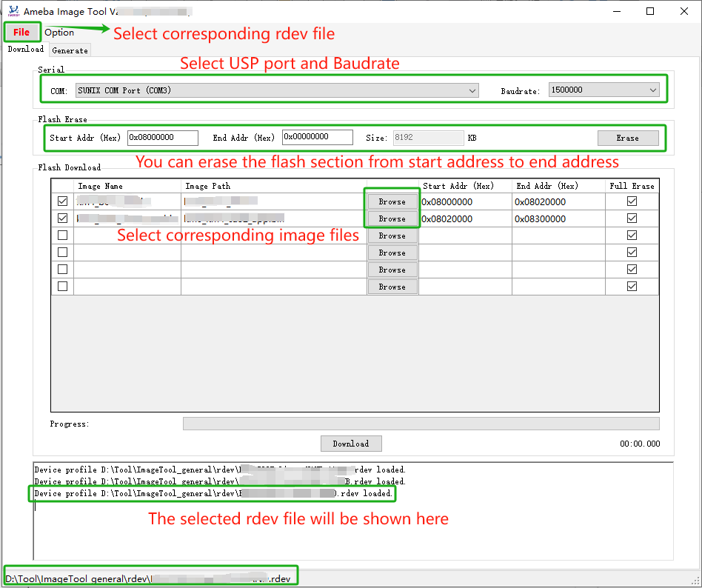Toggle Full Erase for the third image row
Viewport: 702px width, 588px height.
[x=632, y=235]
